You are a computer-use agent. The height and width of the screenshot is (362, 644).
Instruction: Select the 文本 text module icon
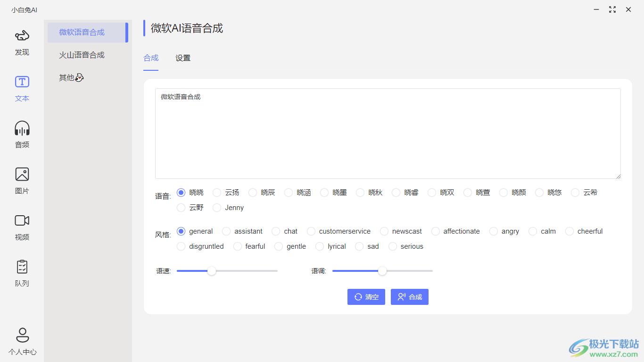pos(22,82)
